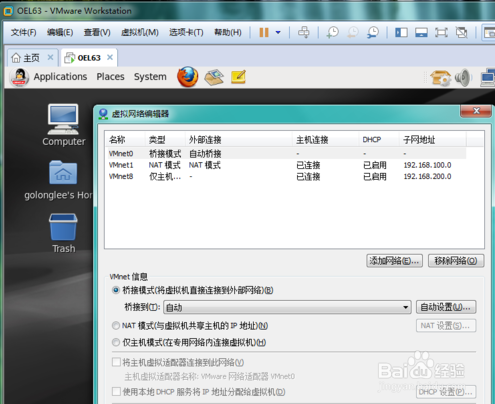495x404 pixels.
Task: Select the 桥接模式 radio button
Action: coord(116,290)
